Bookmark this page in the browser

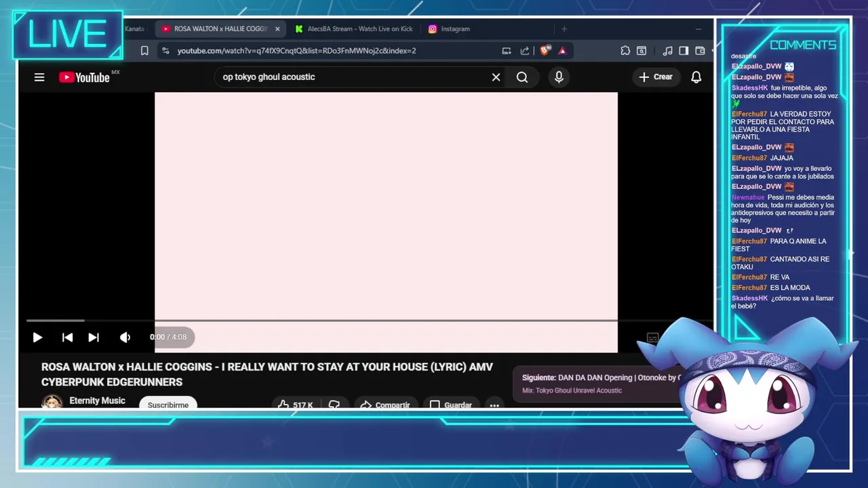[144, 51]
